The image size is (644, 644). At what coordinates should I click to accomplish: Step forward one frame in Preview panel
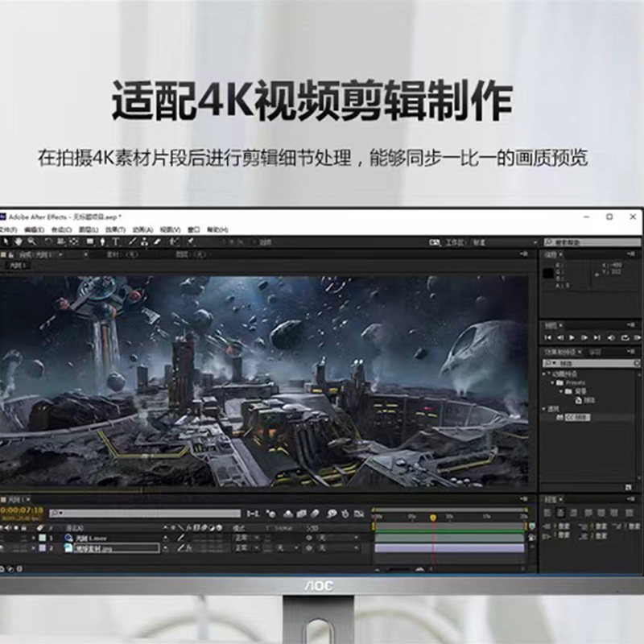tap(584, 337)
